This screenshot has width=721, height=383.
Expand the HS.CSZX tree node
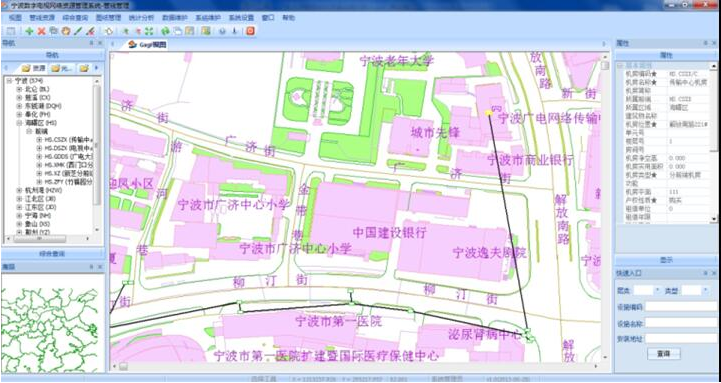[x=39, y=139]
